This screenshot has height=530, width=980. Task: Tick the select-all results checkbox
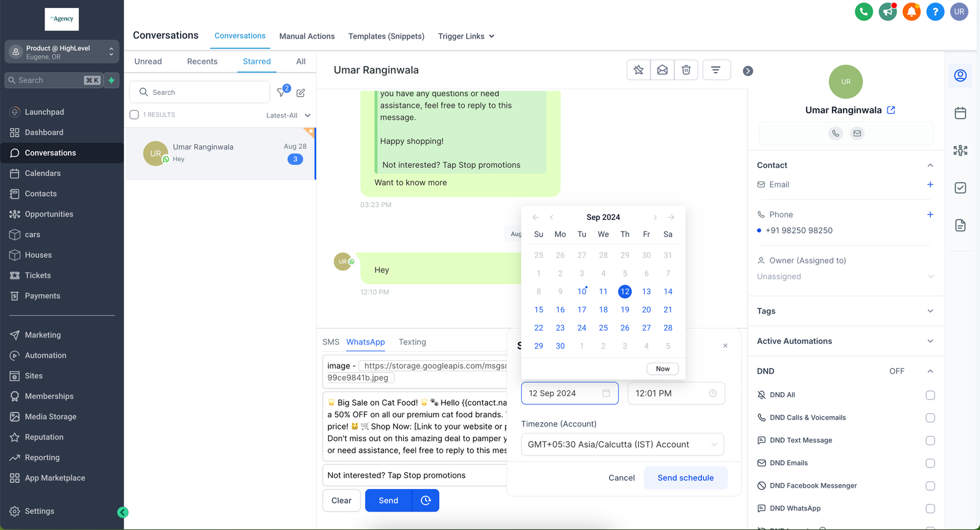tap(135, 115)
